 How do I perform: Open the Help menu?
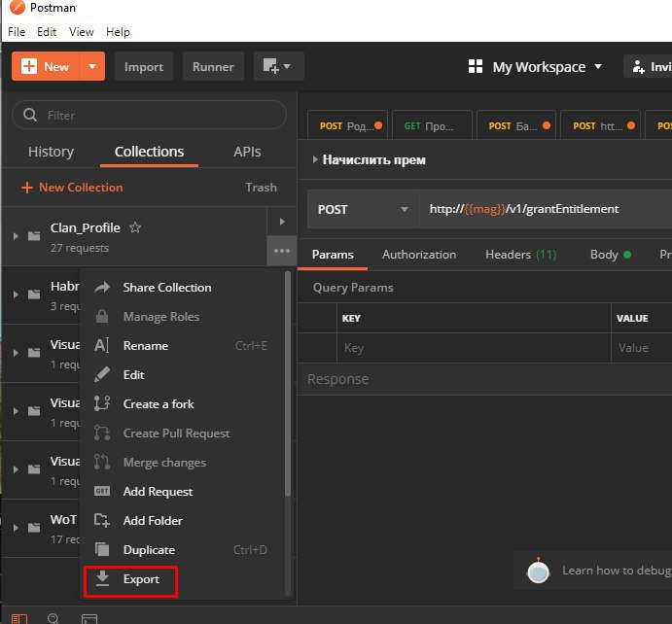coord(118,32)
